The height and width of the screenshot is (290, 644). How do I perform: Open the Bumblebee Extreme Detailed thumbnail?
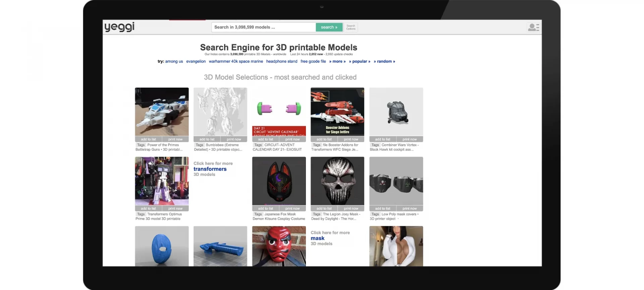click(x=220, y=112)
